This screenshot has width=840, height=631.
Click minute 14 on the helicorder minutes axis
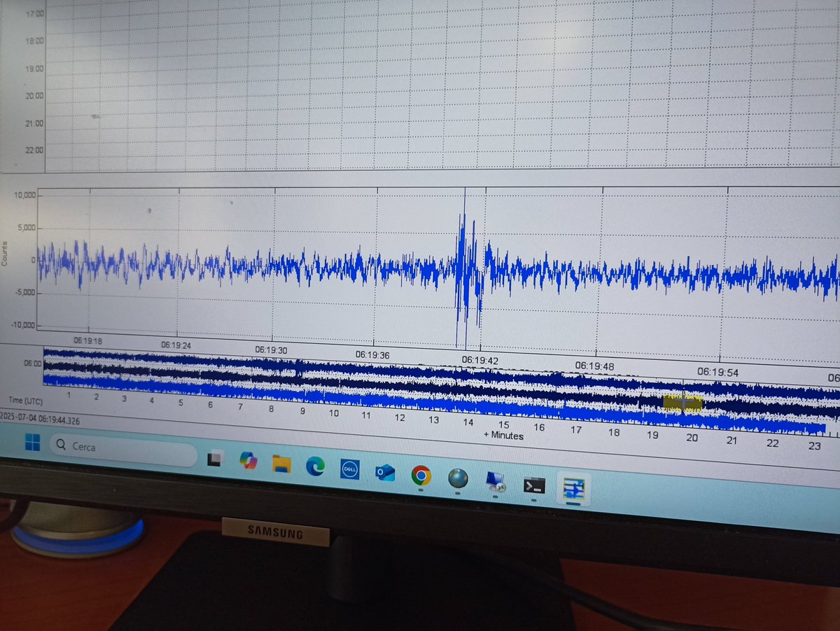[x=468, y=422]
